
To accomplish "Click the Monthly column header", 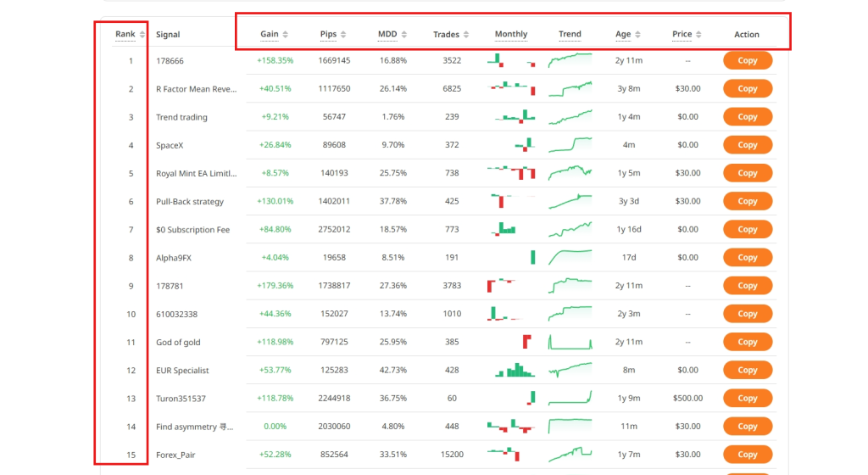I will pos(511,35).
